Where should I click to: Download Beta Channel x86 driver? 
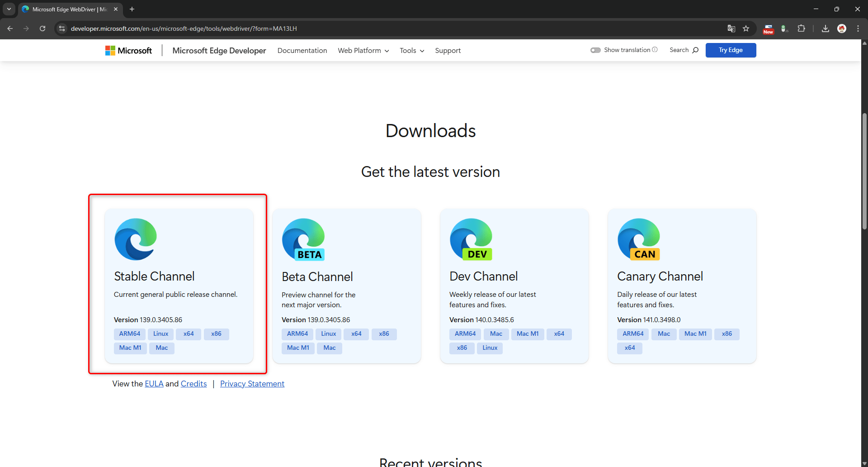[x=384, y=334]
